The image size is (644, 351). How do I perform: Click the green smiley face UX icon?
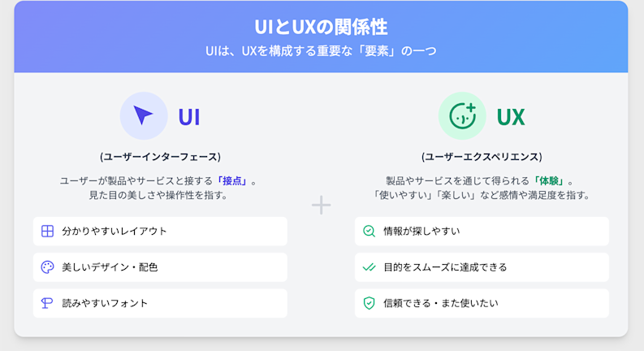462,116
